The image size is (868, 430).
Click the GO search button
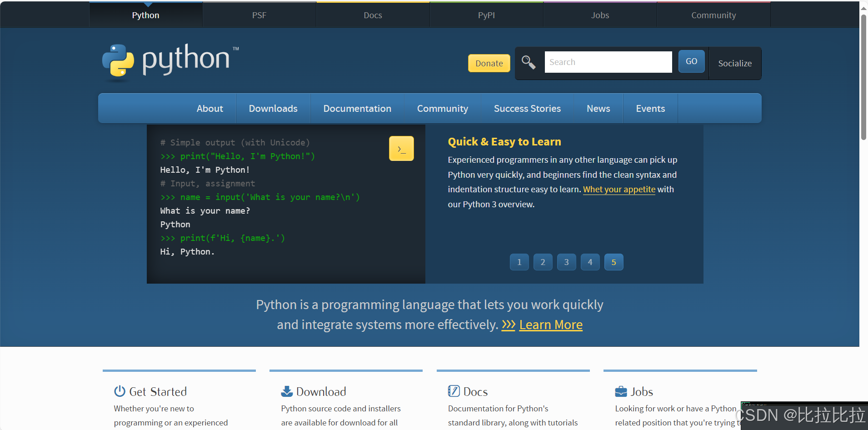pos(691,61)
